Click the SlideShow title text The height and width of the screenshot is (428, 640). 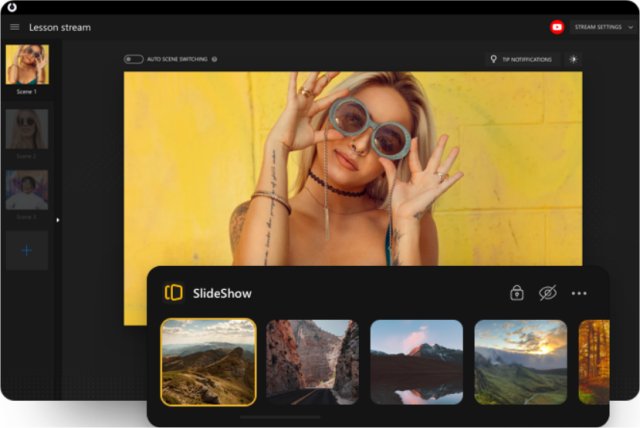click(222, 293)
